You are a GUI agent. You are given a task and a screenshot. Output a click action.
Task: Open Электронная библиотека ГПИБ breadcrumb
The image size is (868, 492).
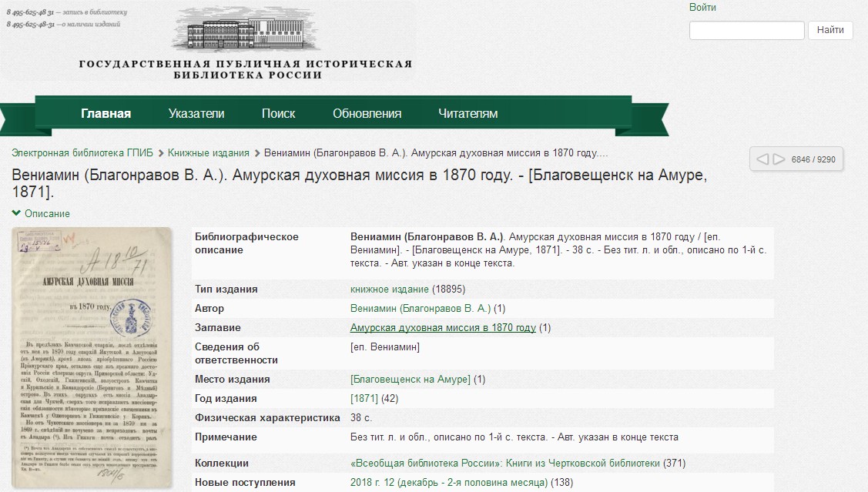click(82, 152)
